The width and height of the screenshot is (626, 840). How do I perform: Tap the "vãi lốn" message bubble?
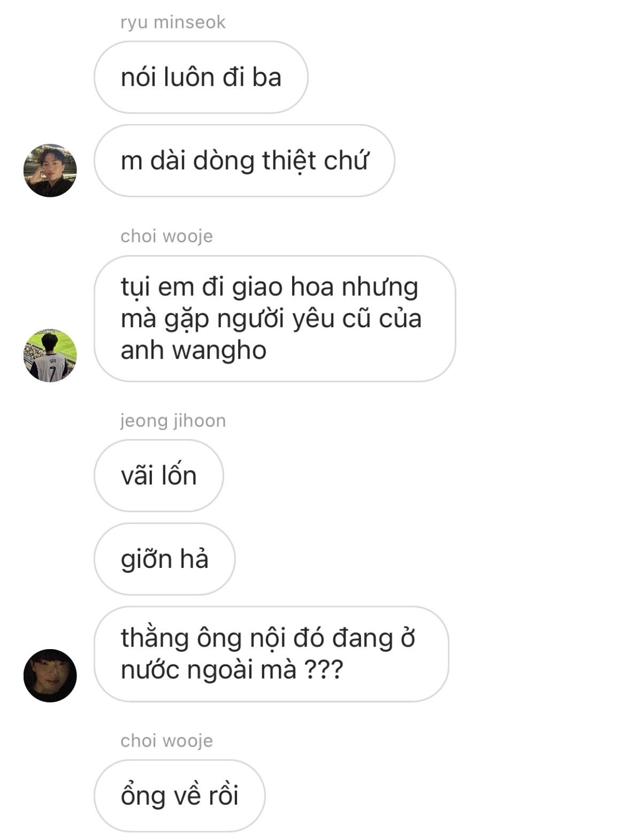(159, 475)
